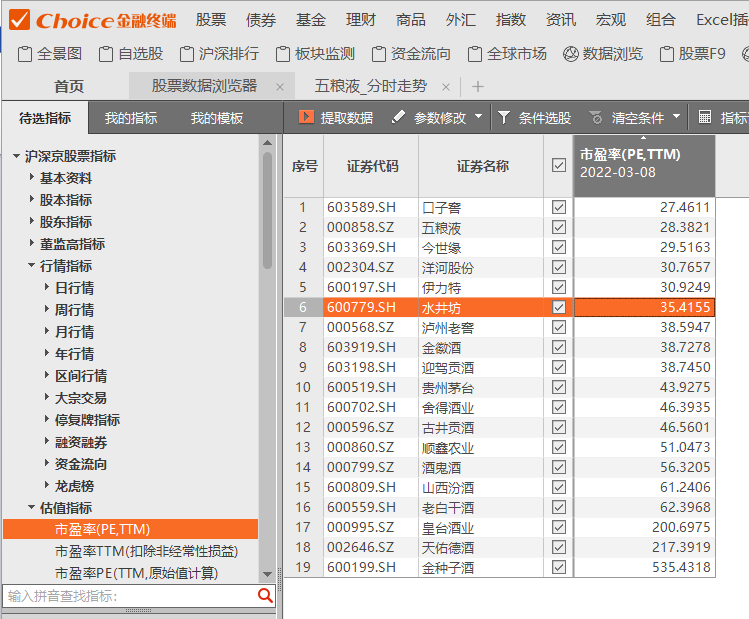Toggle the select-all checkbox in header
This screenshot has width=749, height=619.
coord(558,166)
